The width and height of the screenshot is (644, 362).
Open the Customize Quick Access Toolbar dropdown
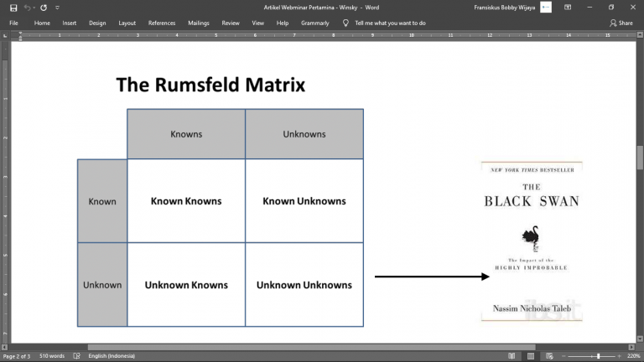coord(57,8)
